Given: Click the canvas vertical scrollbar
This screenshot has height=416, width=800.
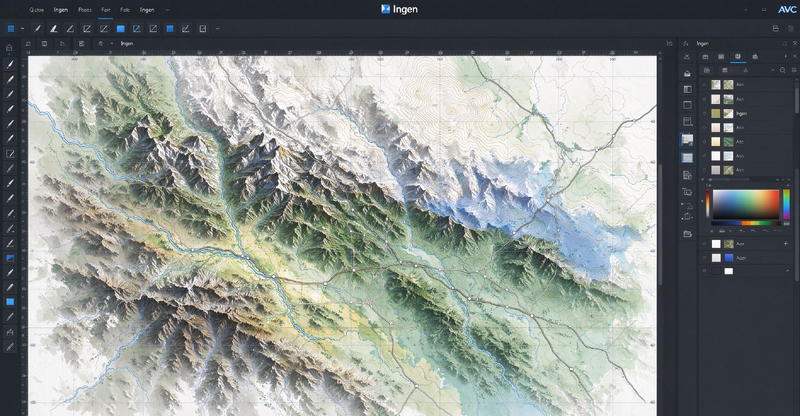Looking at the screenshot, I should pyautogui.click(x=660, y=225).
